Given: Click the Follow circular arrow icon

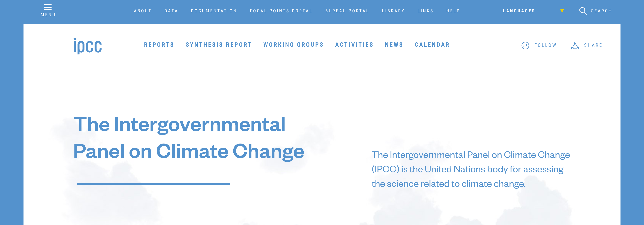Looking at the screenshot, I should point(525,46).
